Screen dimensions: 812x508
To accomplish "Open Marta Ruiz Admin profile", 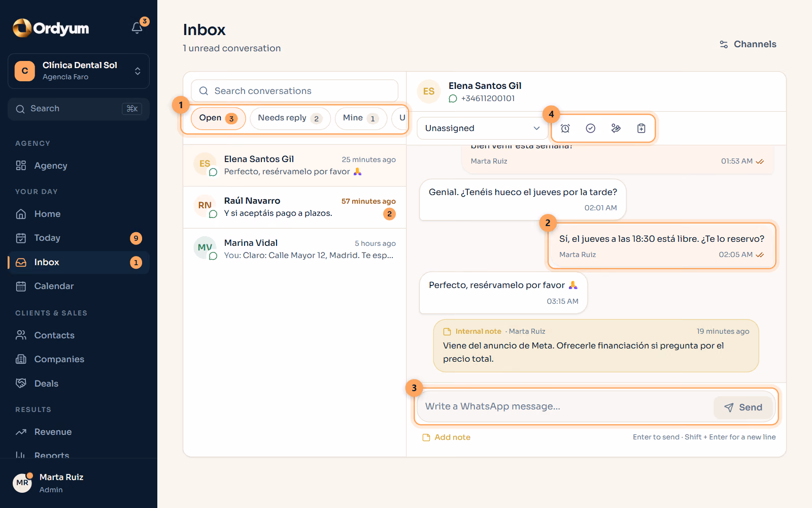I will coord(79,483).
